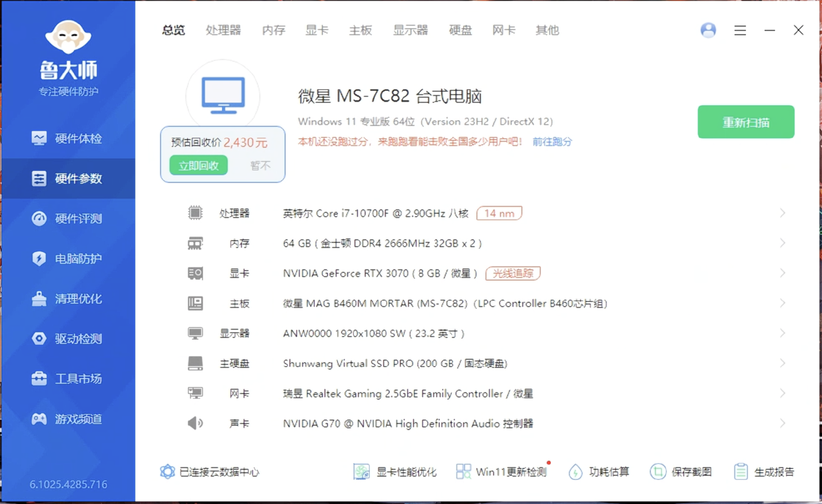The width and height of the screenshot is (822, 504).
Task: Minimize the 鲁大师 window
Action: [x=770, y=30]
